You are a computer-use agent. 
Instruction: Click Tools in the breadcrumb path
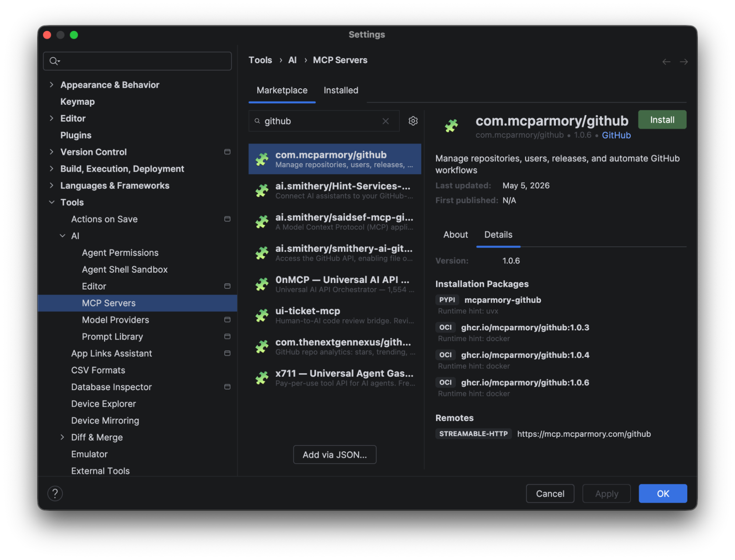[260, 60]
